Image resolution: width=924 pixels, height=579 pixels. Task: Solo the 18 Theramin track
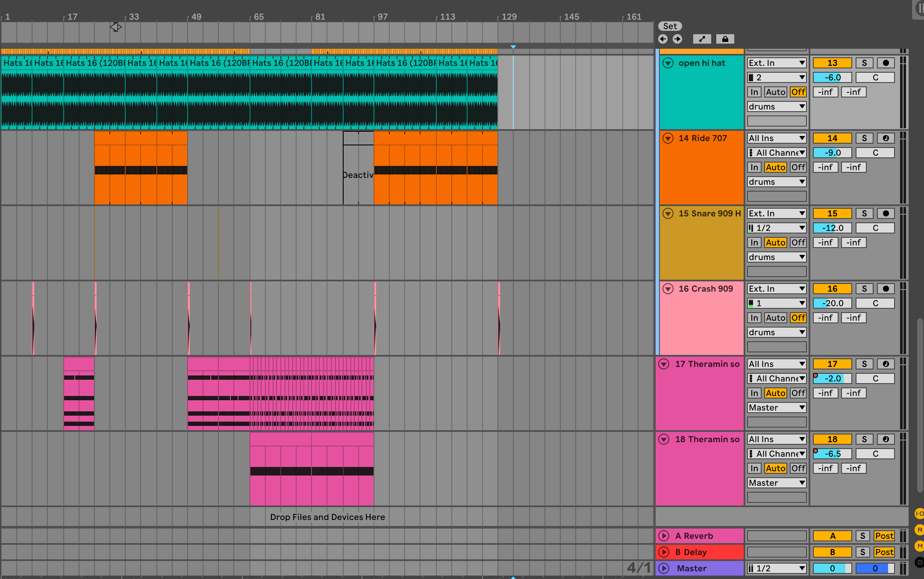(x=864, y=439)
